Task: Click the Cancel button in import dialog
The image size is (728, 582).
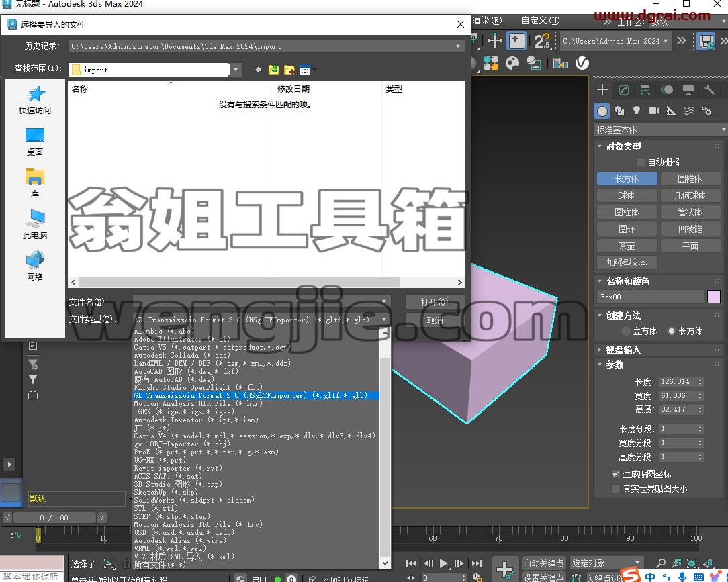Action: (x=435, y=320)
